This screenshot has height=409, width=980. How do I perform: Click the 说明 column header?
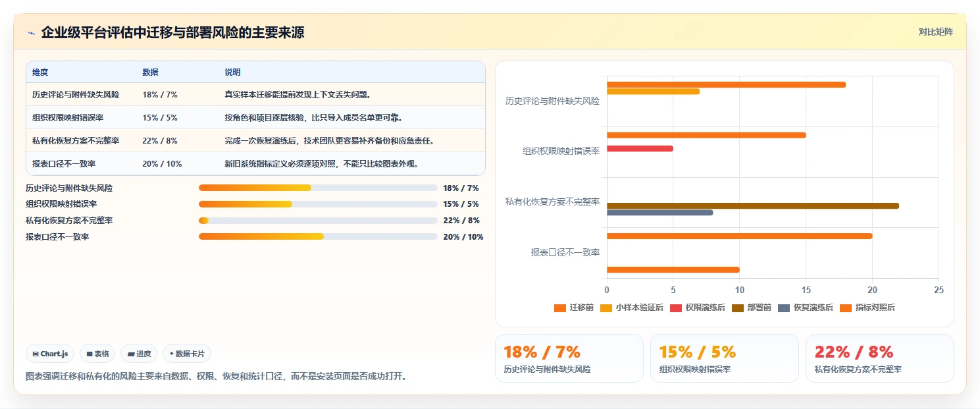pos(232,72)
